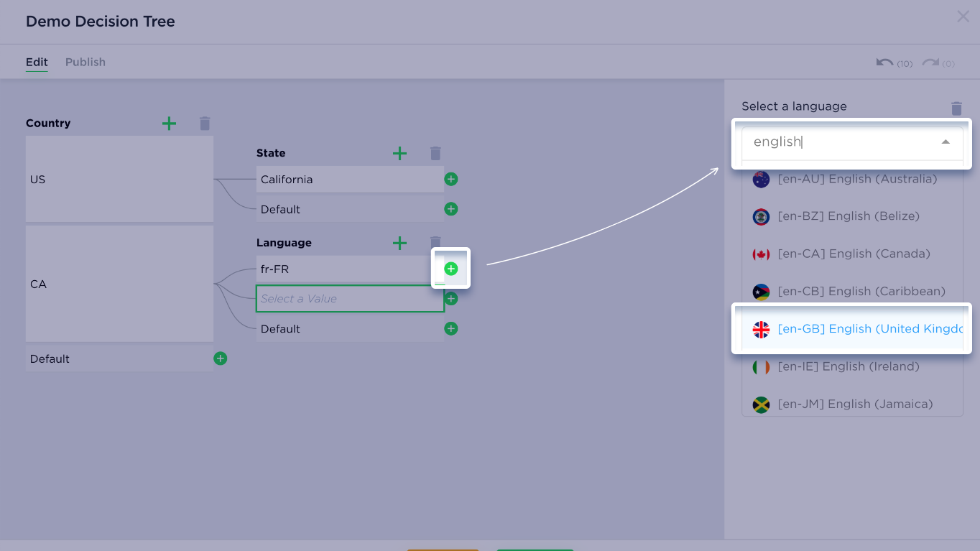Select the Language Default value

[x=350, y=328]
